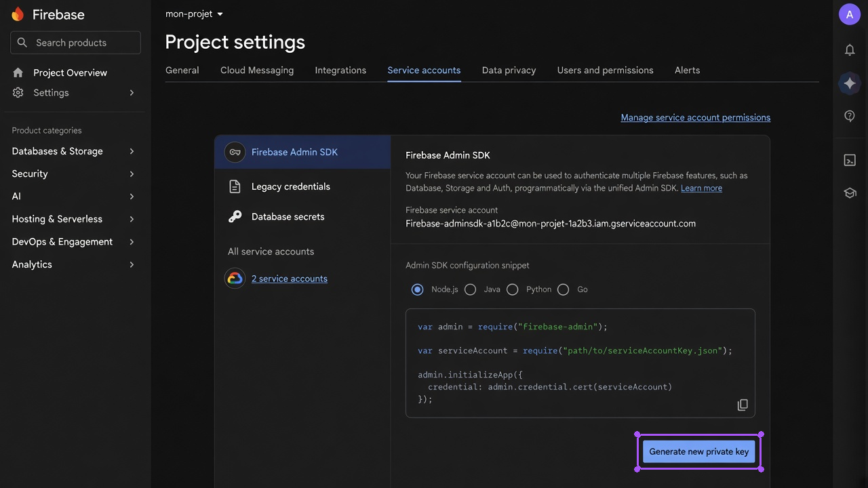
Task: Click Generate new private key button
Action: click(x=699, y=452)
